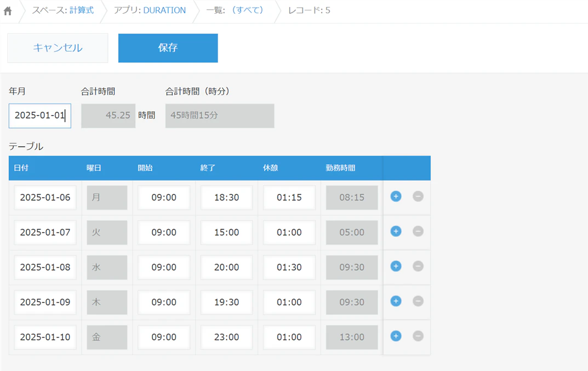Add row after 2025-01-06 entry

396,197
